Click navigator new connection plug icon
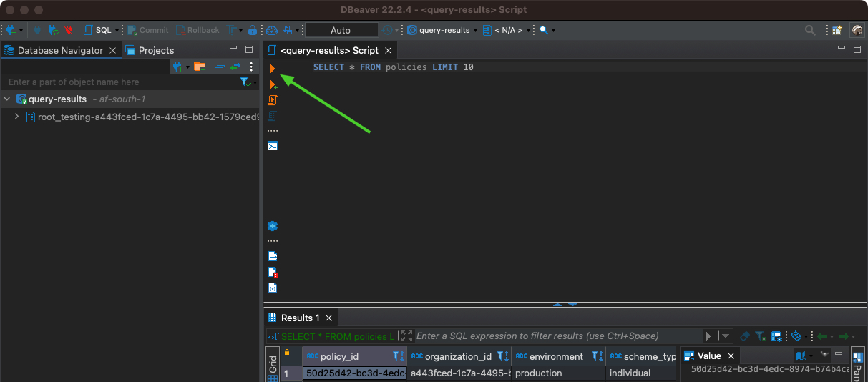868x382 pixels. click(178, 67)
